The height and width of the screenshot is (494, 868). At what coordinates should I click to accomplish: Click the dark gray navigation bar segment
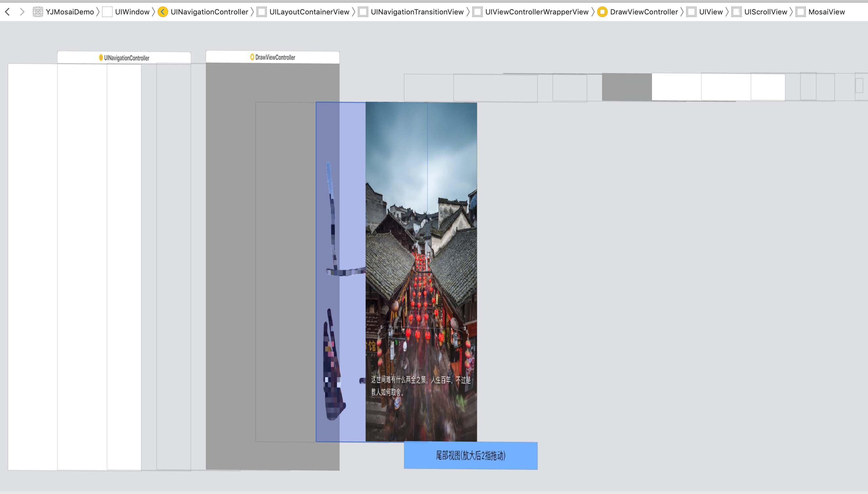[x=627, y=87]
